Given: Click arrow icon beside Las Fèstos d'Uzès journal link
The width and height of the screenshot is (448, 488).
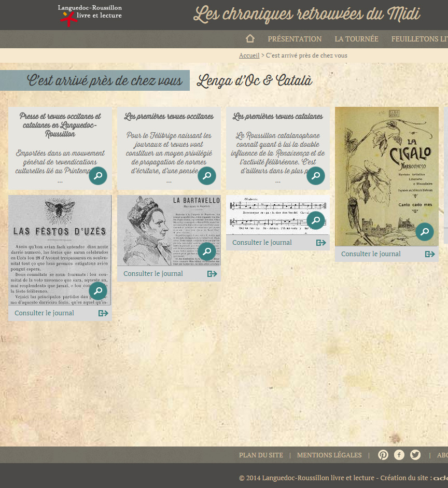Looking at the screenshot, I should click(x=103, y=313).
